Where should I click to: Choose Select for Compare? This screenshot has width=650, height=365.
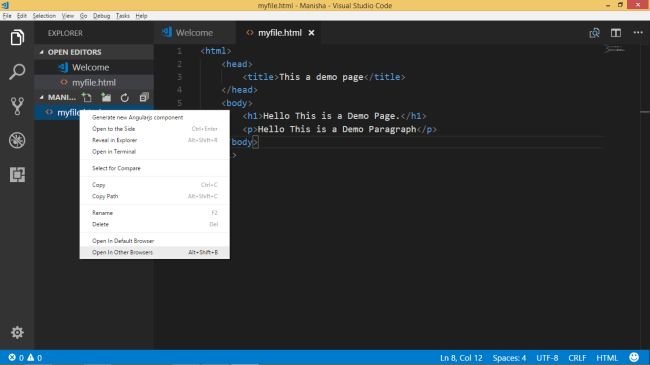click(x=155, y=168)
